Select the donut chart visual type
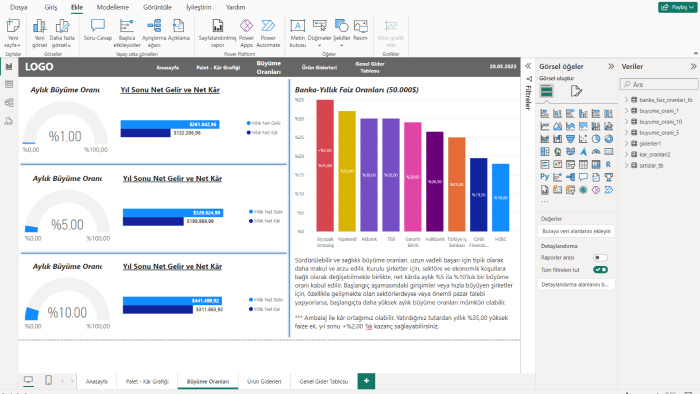The width and height of the screenshot is (700, 394). coord(608,139)
